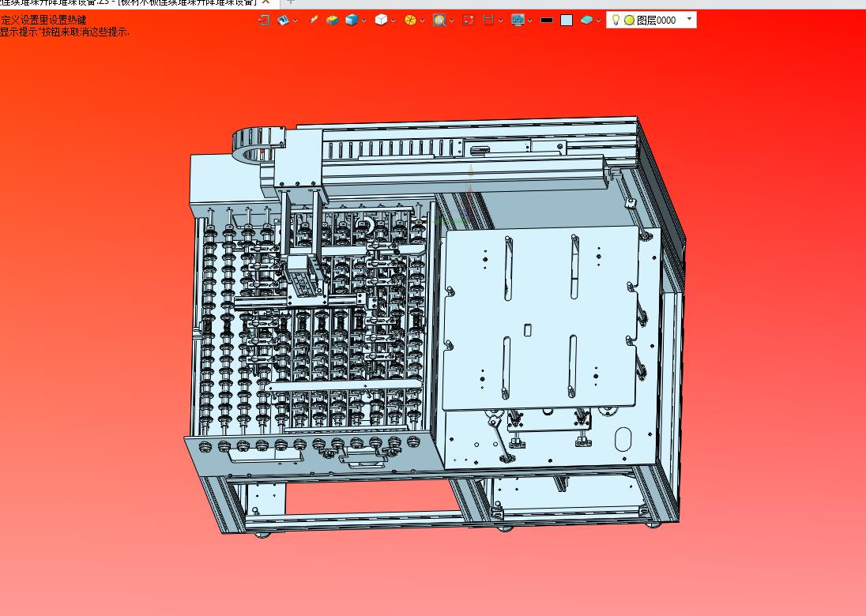Click the yellow circle layer color indicator

click(629, 21)
